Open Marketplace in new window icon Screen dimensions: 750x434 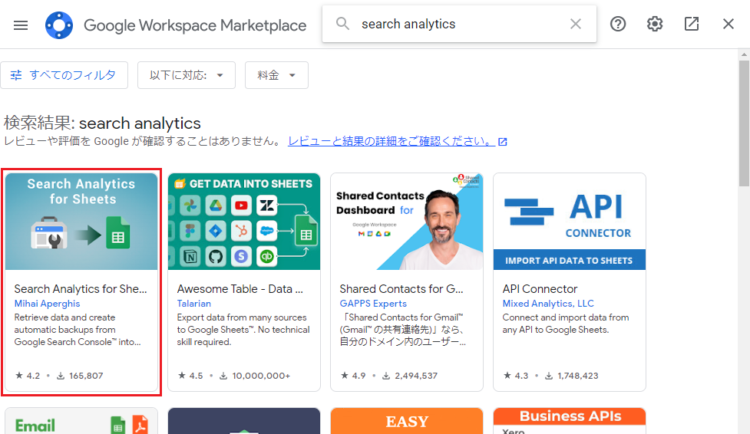tap(691, 24)
